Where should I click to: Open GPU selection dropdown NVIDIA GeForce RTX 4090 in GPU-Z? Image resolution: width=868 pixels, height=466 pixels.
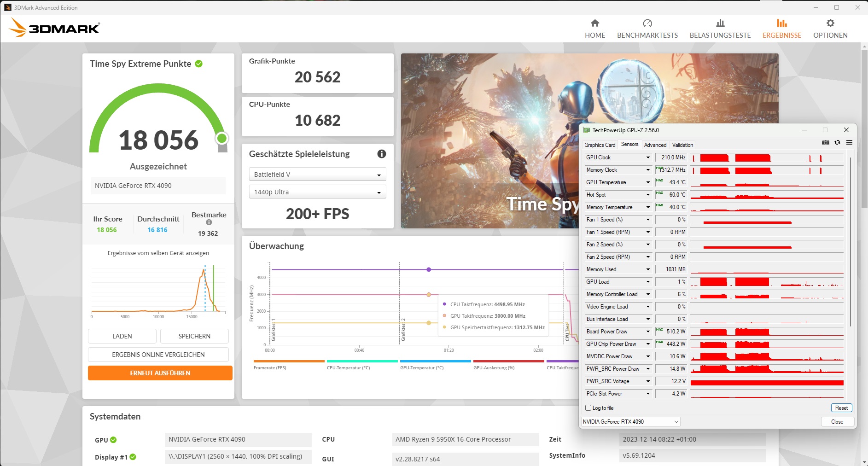[630, 422]
